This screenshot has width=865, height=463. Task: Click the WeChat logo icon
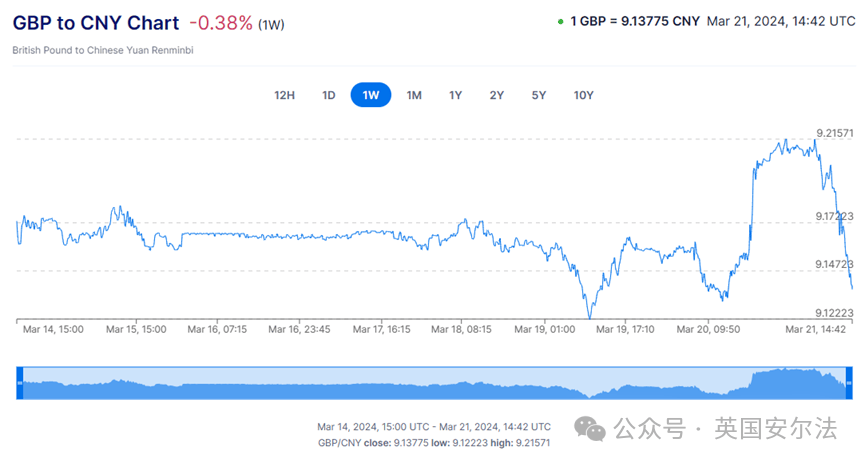595,430
